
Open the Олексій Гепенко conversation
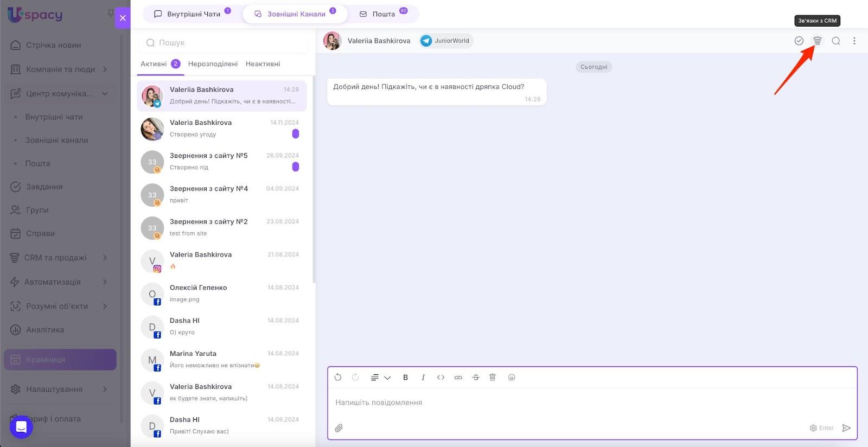coord(222,294)
